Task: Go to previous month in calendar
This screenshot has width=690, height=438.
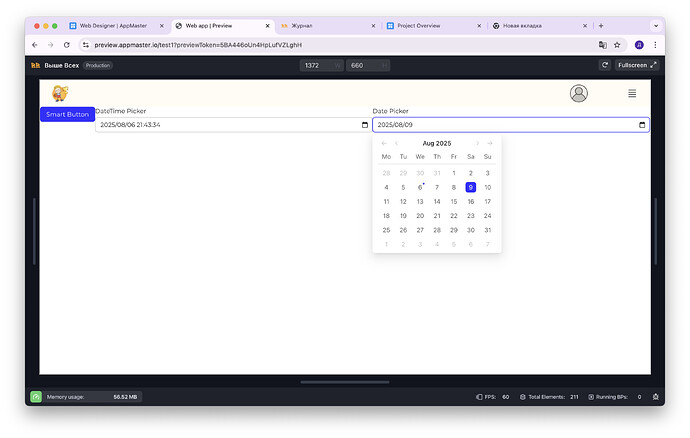Action: (x=397, y=144)
